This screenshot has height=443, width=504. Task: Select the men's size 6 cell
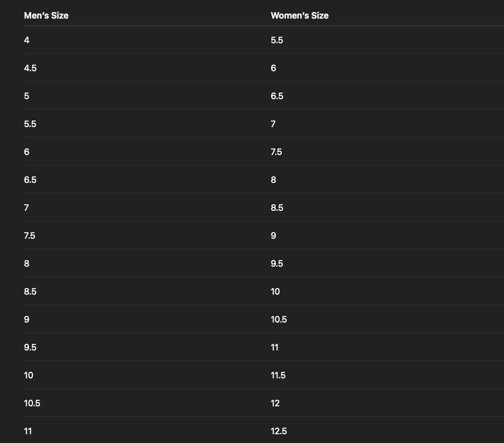[x=27, y=152]
